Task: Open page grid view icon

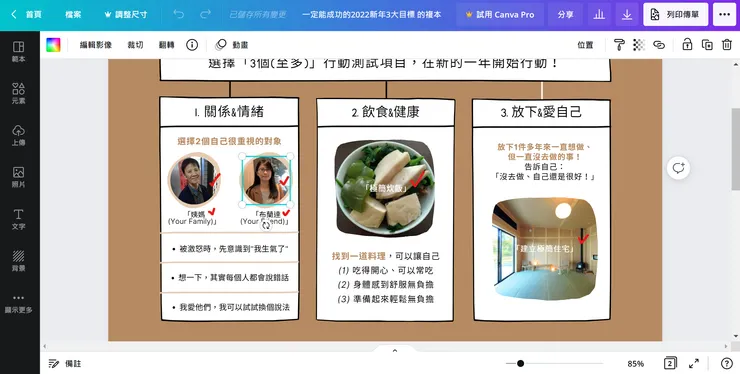Action: pyautogui.click(x=670, y=363)
